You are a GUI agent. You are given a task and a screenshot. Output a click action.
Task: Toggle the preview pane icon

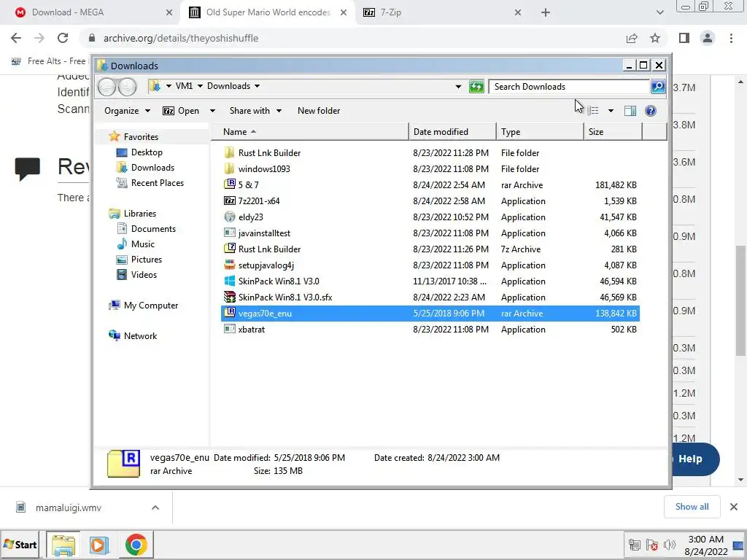pos(630,111)
